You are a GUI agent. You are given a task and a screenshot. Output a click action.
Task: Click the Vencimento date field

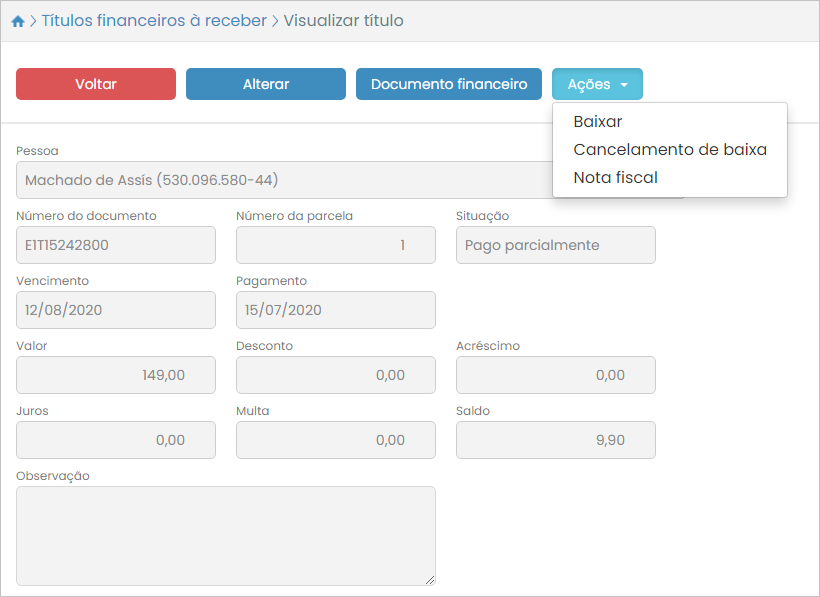116,310
